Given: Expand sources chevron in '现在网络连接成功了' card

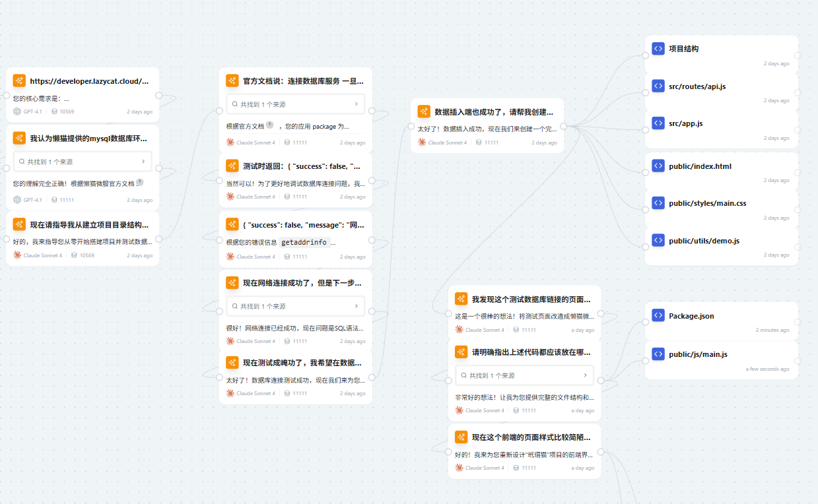Looking at the screenshot, I should point(356,306).
